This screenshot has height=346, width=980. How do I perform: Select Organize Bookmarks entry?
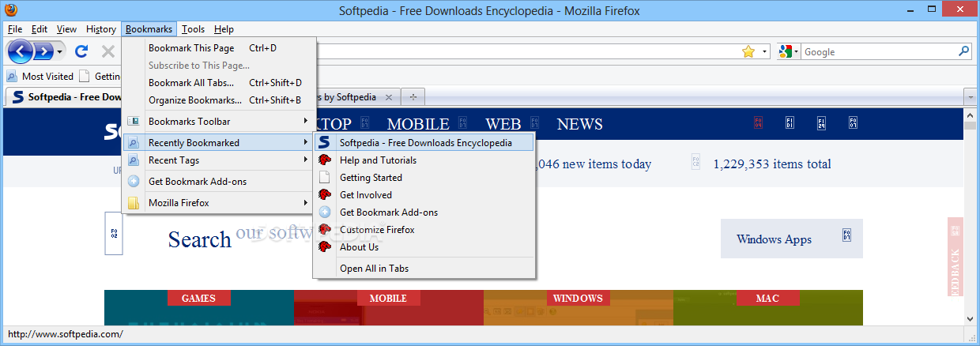point(219,100)
